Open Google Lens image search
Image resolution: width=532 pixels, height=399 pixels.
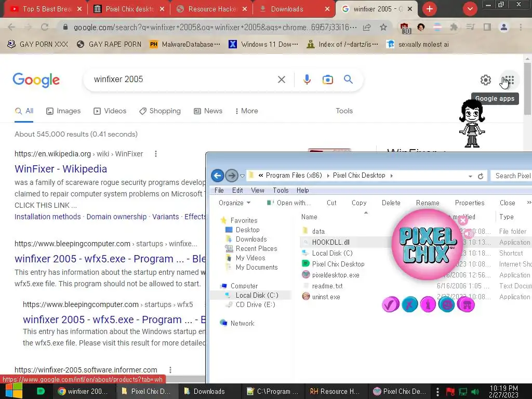point(327,79)
